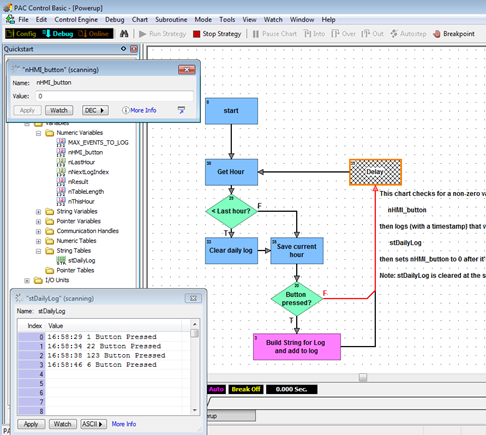This screenshot has width=486, height=435.
Task: Select MAX_EVENTS_TO_LOG variable
Action: click(x=98, y=143)
